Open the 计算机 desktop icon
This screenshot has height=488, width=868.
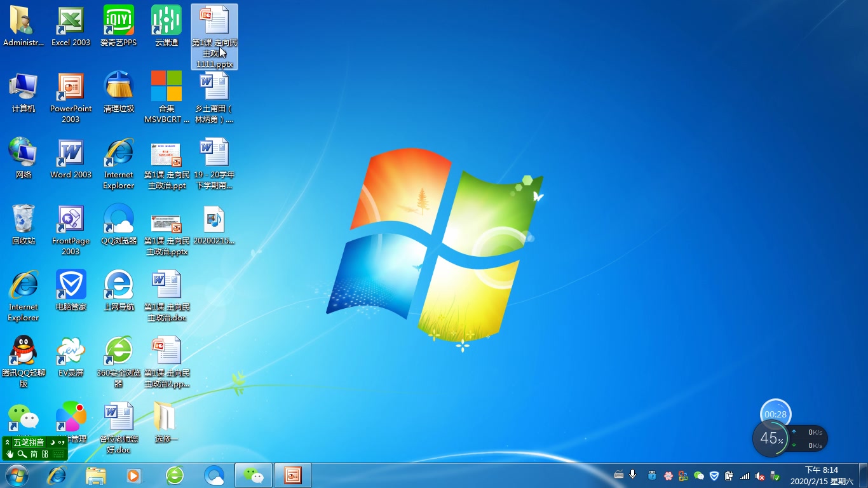coord(24,92)
